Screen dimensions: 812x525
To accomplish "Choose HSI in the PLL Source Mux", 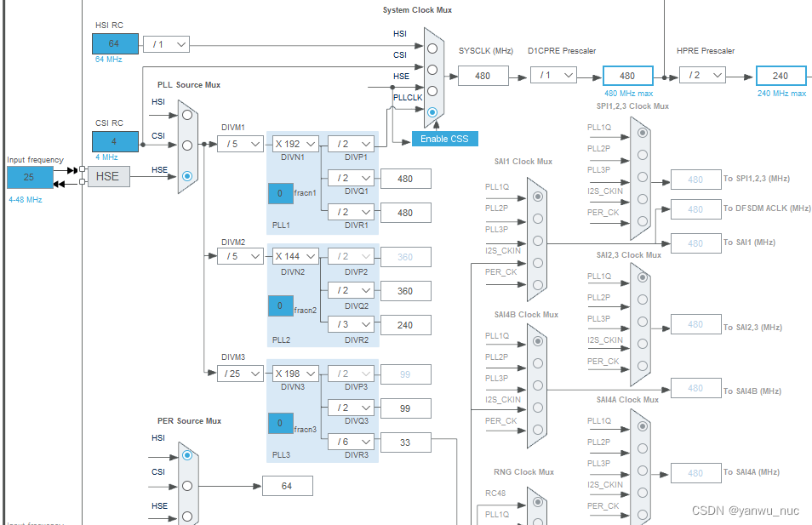I will pyautogui.click(x=187, y=115).
